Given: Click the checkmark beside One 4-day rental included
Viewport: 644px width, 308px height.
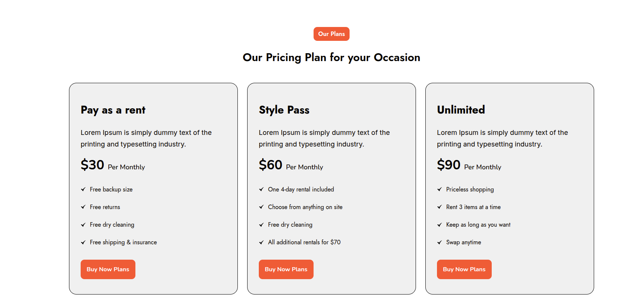Looking at the screenshot, I should 261,190.
